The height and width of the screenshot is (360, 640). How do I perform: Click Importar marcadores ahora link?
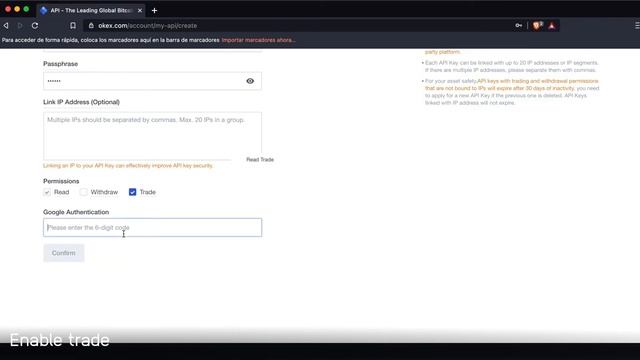(258, 40)
